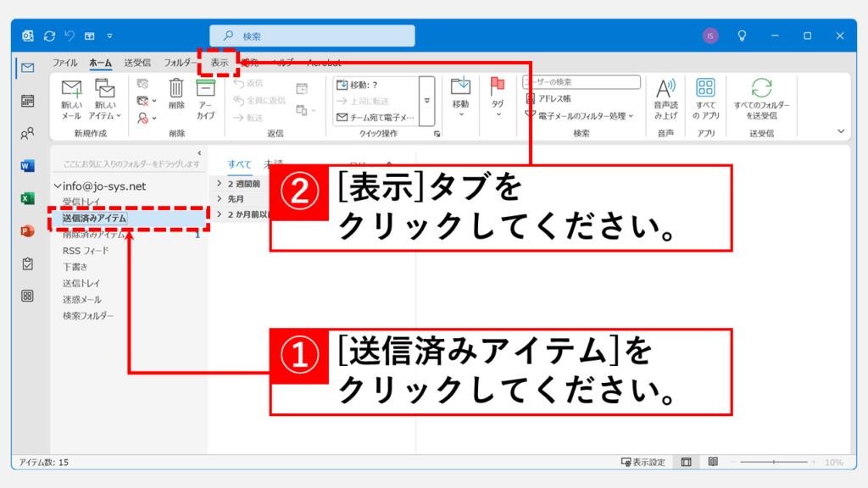Click すべてのフォルダーを送受信 icon
868x488 pixels.
(762, 100)
